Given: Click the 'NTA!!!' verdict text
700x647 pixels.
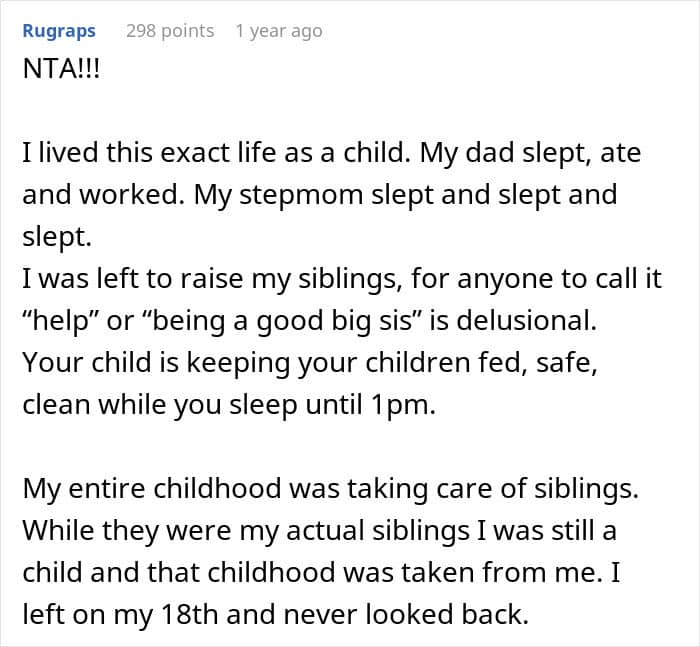Looking at the screenshot, I should tap(61, 74).
